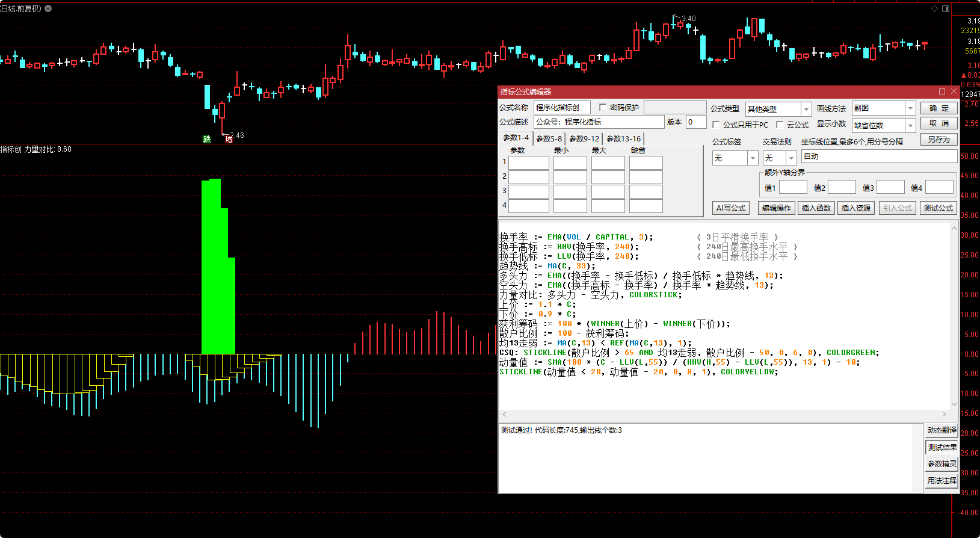Viewport: 980px width, 538px height.
Task: Switch to the 参数13-16 tab
Action: (x=623, y=138)
